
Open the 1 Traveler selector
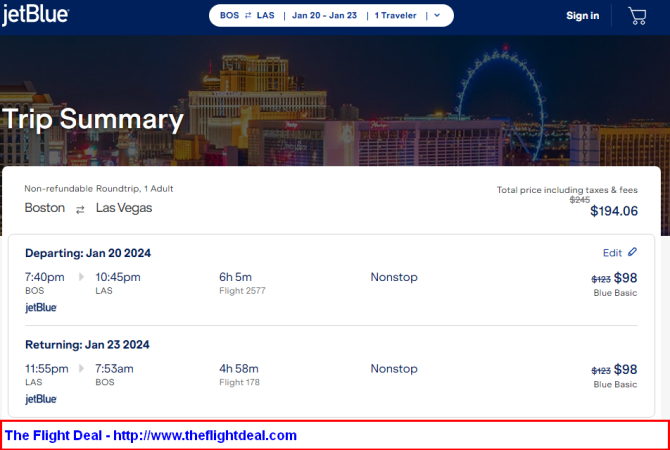click(x=395, y=15)
